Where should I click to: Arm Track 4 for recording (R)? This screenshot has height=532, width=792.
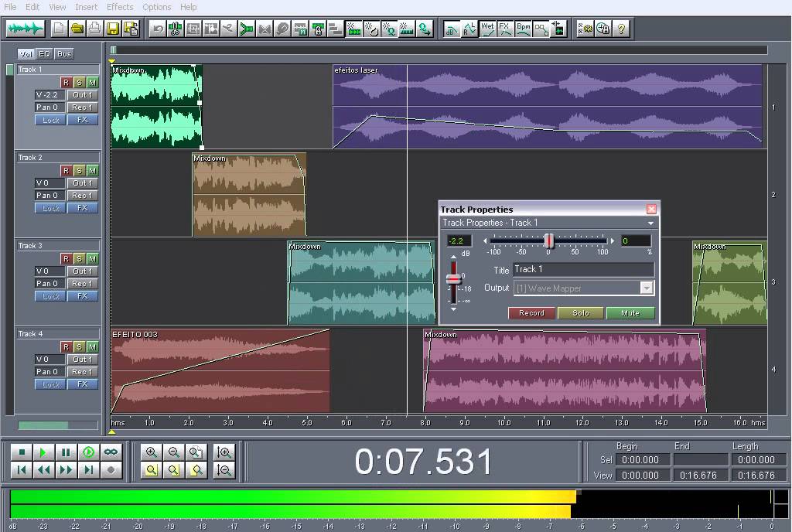(66, 346)
